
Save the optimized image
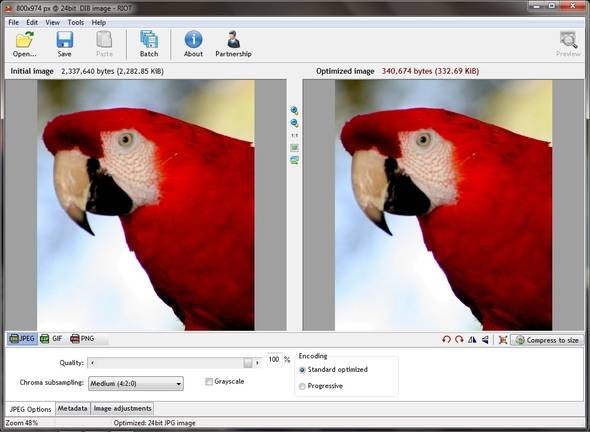64,44
